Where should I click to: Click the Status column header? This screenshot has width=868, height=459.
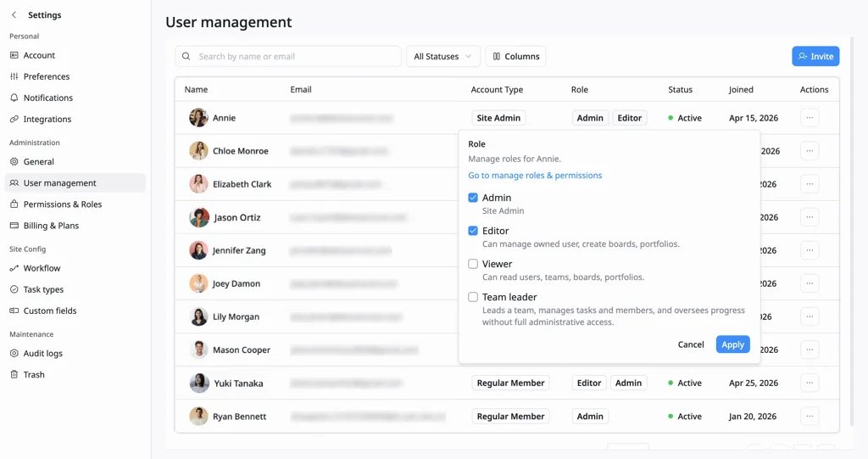(680, 89)
